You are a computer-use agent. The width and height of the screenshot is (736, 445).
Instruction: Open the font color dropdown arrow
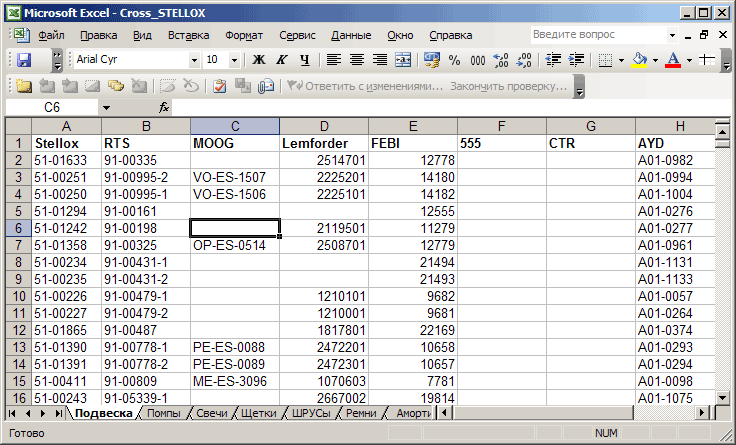point(689,60)
